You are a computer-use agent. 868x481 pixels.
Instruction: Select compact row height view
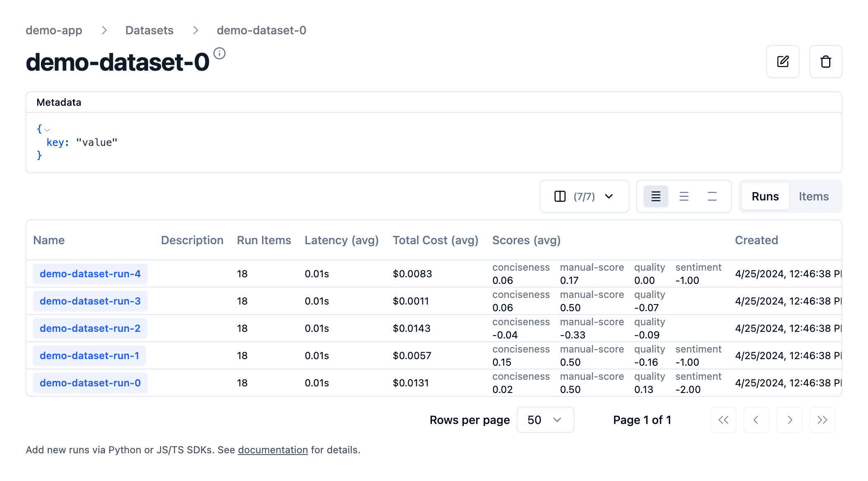655,196
